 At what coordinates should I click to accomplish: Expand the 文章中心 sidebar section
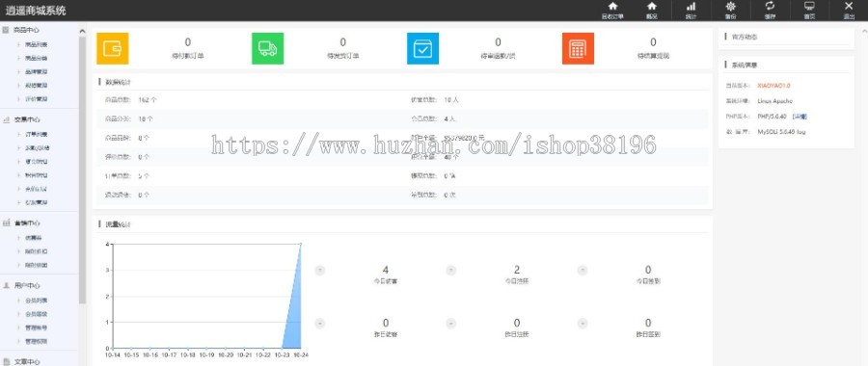click(x=27, y=361)
